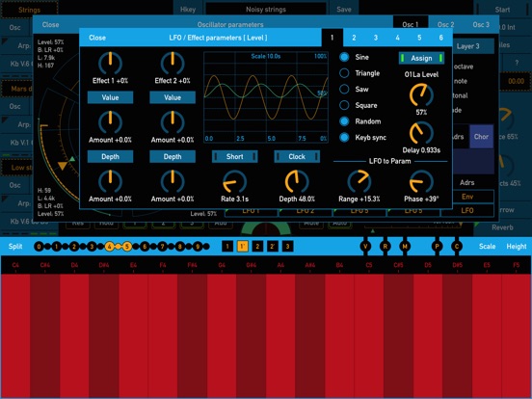Toggle the Random LFO option
Image resolution: width=532 pixels, height=399 pixels.
coord(344,121)
